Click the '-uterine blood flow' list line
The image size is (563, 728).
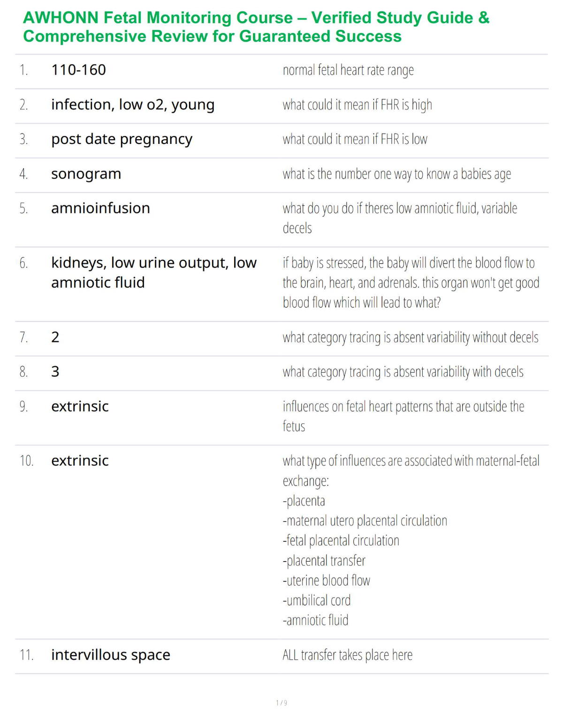click(x=326, y=580)
